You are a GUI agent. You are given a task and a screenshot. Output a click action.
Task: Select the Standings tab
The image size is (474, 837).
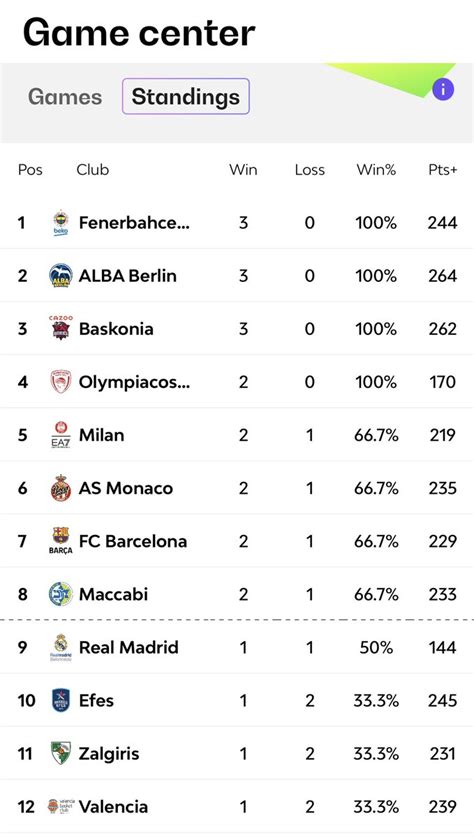pos(186,97)
